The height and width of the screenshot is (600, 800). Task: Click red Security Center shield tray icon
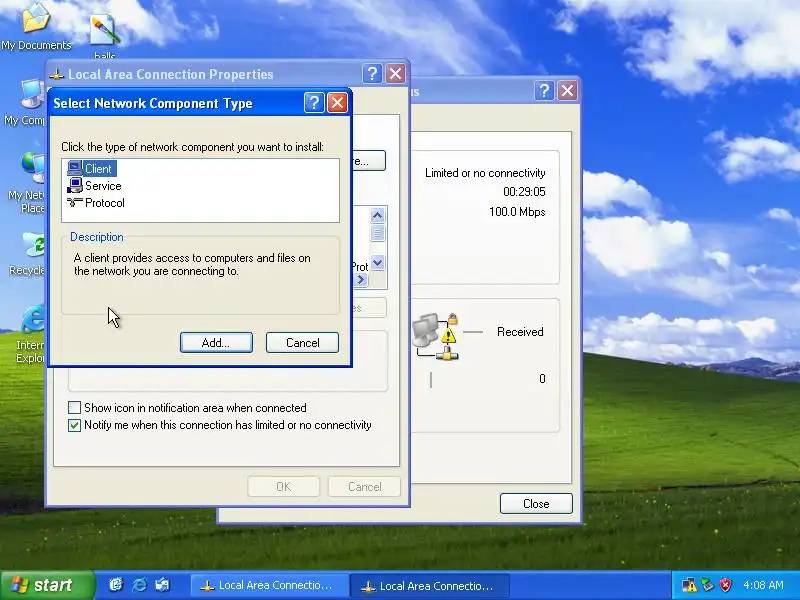point(725,585)
